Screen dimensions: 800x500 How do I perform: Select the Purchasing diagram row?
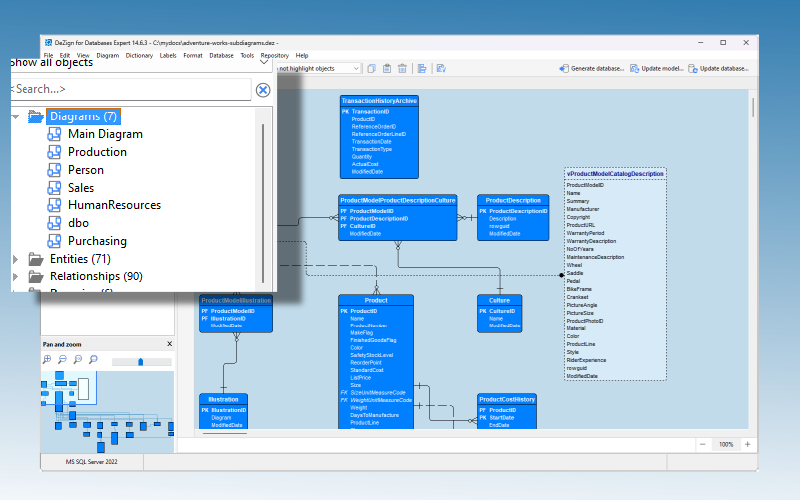coord(97,241)
